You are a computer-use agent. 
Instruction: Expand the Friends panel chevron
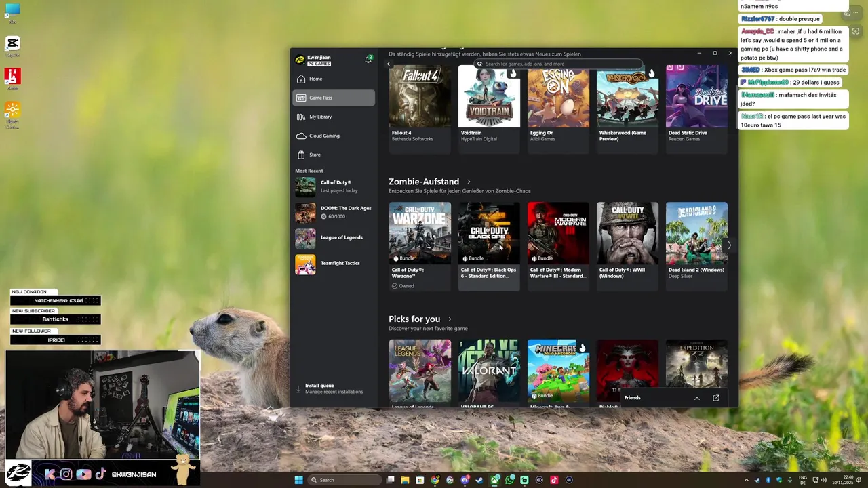(x=696, y=398)
